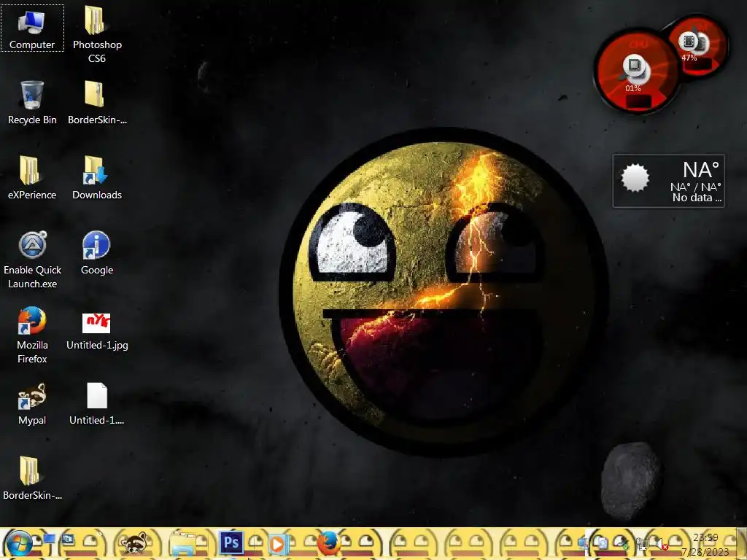Select the blank Untitled-1 document file
747x560 pixels.
tap(97, 404)
